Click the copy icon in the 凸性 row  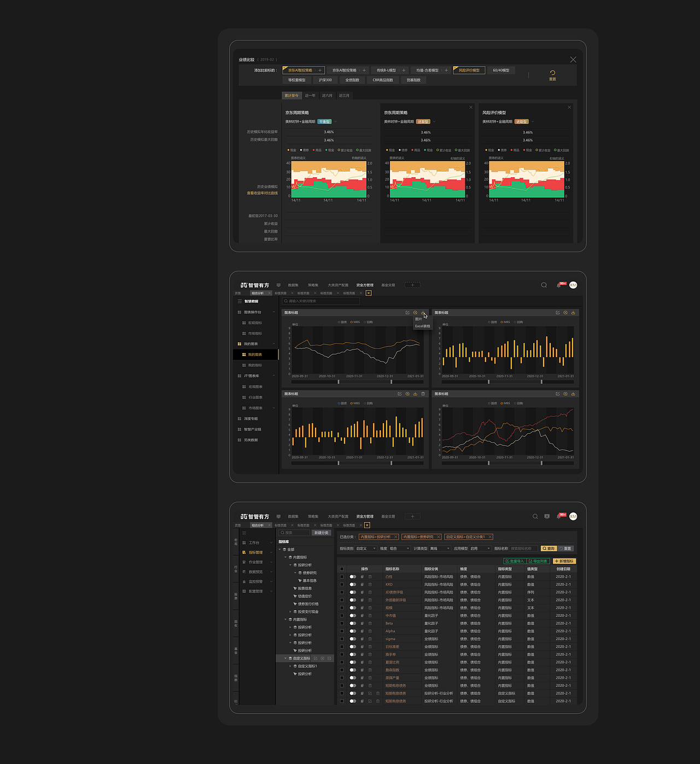pyautogui.click(x=362, y=576)
